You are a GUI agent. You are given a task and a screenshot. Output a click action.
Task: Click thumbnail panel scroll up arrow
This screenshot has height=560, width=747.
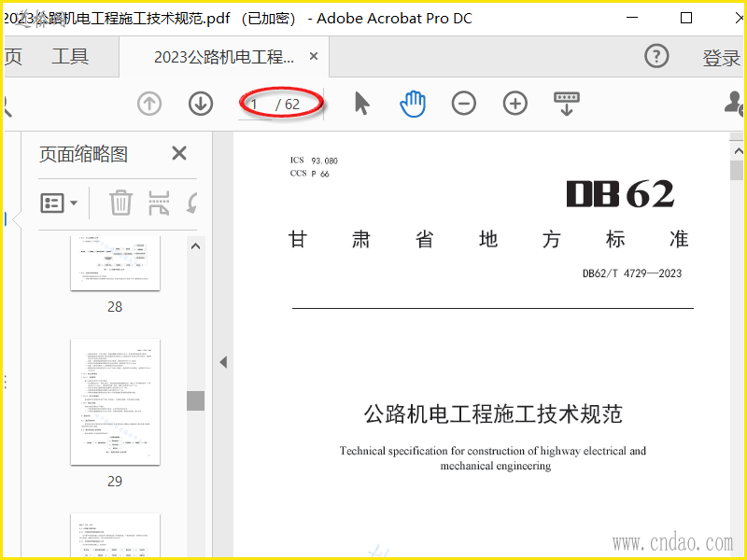[195, 246]
